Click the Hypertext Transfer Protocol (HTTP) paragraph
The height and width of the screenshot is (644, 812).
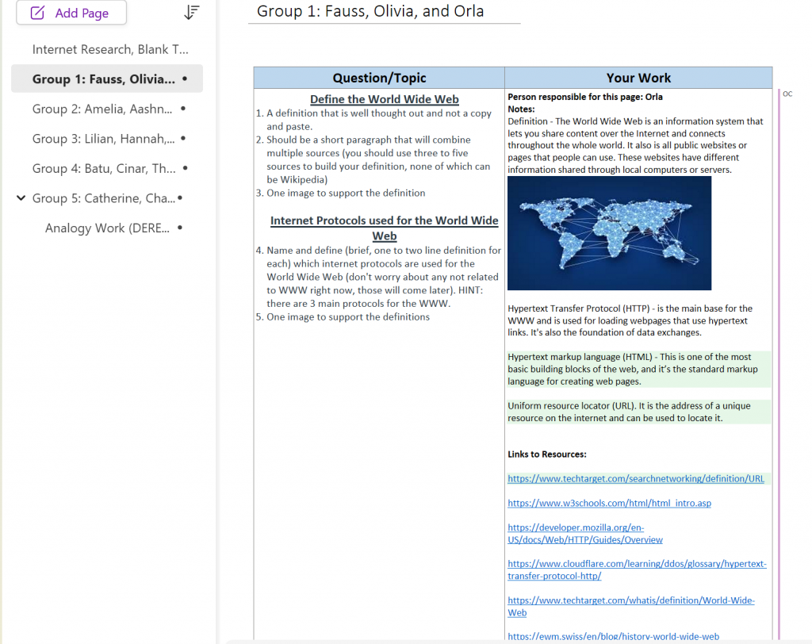point(630,320)
